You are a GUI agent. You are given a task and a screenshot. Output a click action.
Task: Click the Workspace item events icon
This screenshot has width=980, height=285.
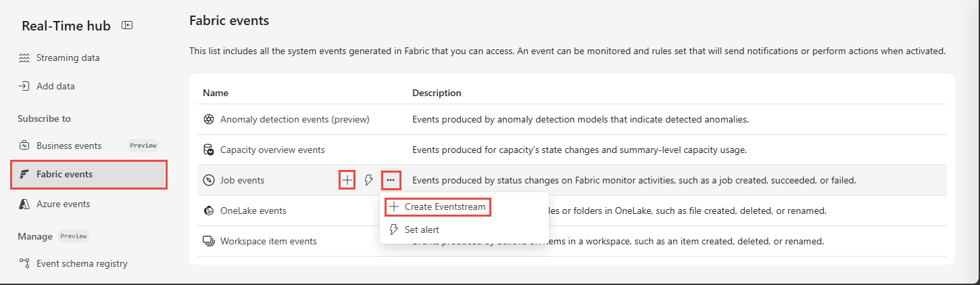[209, 241]
